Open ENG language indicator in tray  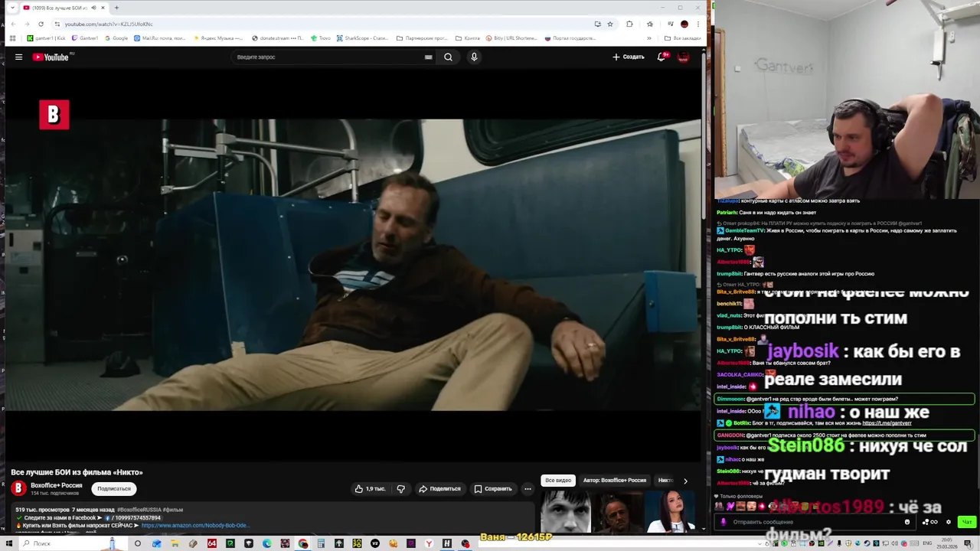(927, 543)
